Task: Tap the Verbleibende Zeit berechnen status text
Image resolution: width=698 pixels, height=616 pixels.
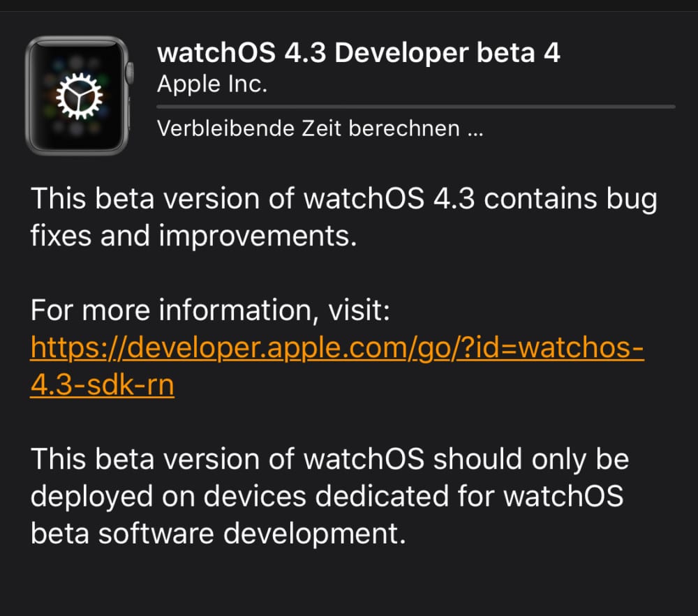Action: click(x=320, y=128)
